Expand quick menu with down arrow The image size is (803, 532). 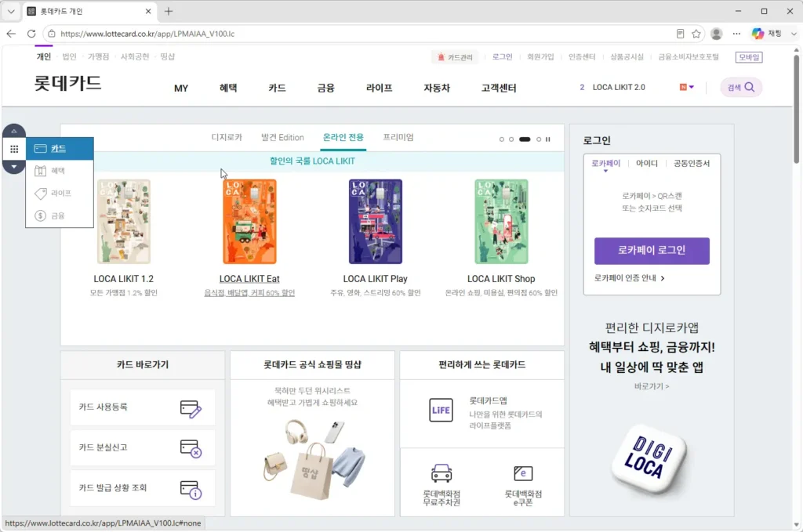point(14,167)
